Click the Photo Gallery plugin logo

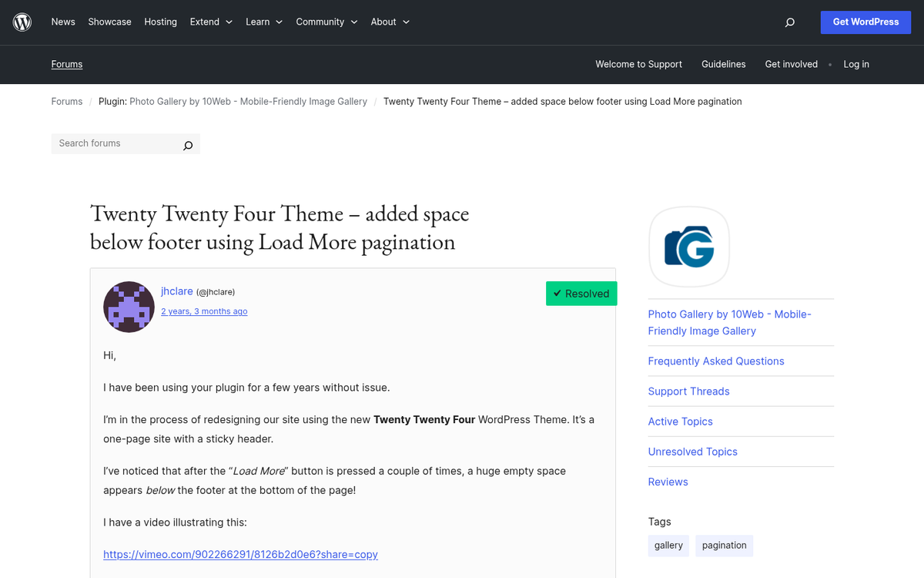pos(688,247)
